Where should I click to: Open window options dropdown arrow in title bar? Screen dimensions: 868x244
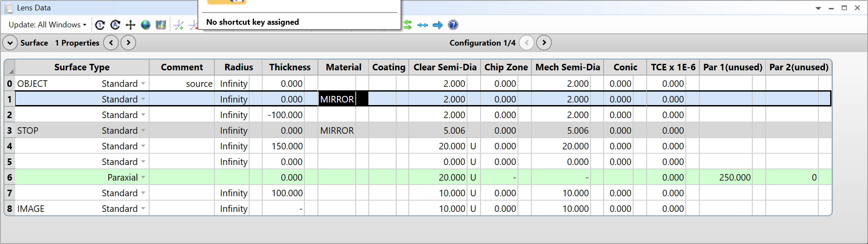818,8
